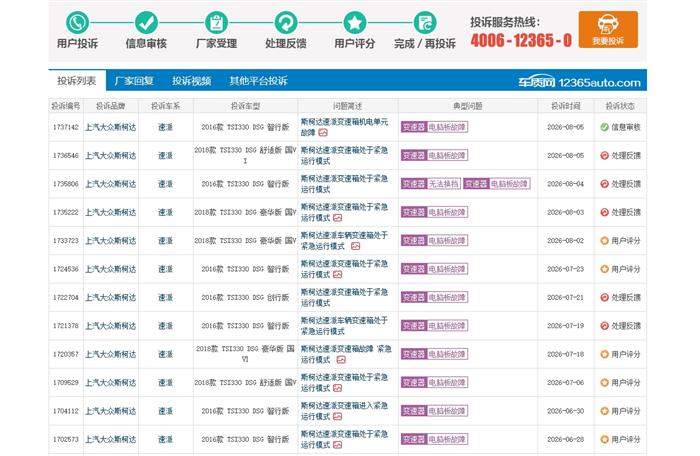The height and width of the screenshot is (456, 700).
Task: Click the 完成/再投诉 document step icon
Action: [425, 22]
